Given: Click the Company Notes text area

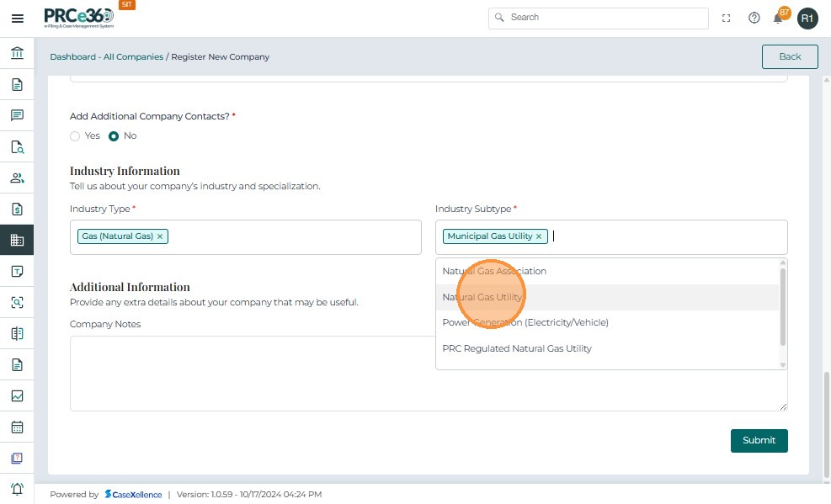Looking at the screenshot, I should [253, 373].
